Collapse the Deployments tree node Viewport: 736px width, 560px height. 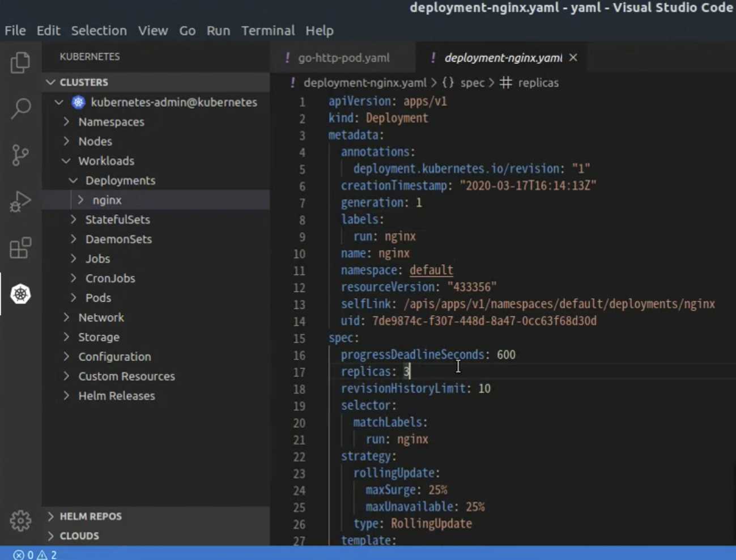pyautogui.click(x=74, y=180)
